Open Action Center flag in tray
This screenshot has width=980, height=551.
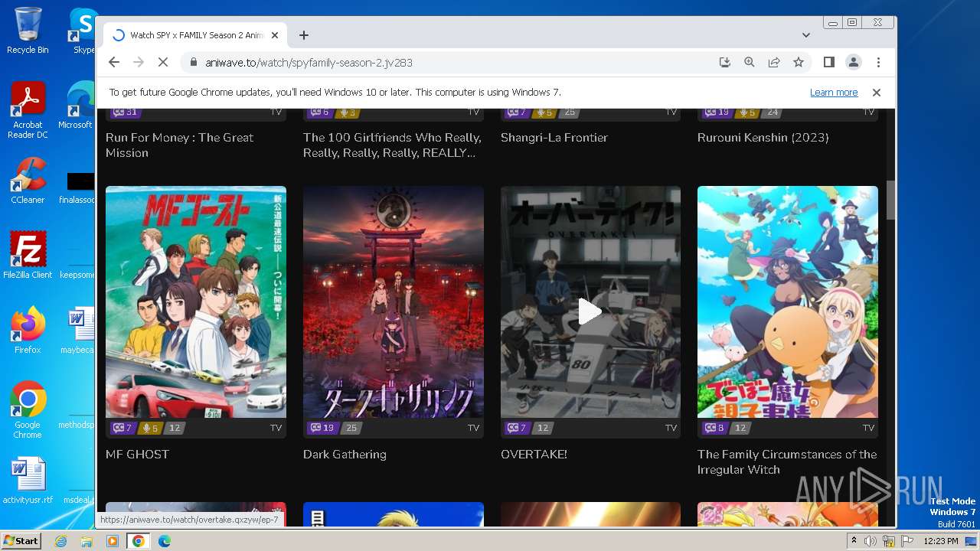(x=906, y=541)
